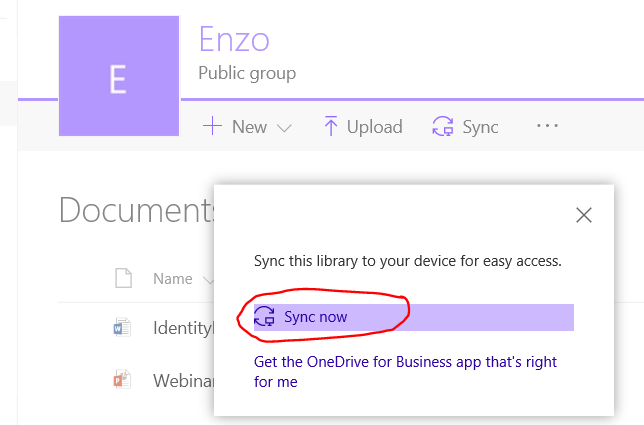Open the Webinar presentation name
The image size is (644, 425).
183,380
